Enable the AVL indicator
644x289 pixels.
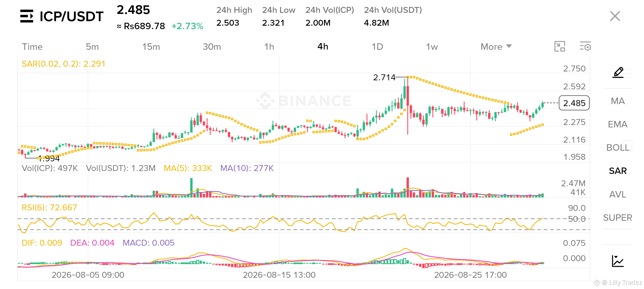618,194
